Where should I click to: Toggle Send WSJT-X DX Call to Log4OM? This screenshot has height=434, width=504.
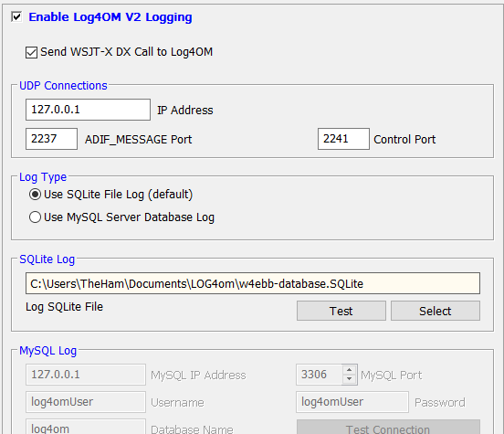point(31,52)
